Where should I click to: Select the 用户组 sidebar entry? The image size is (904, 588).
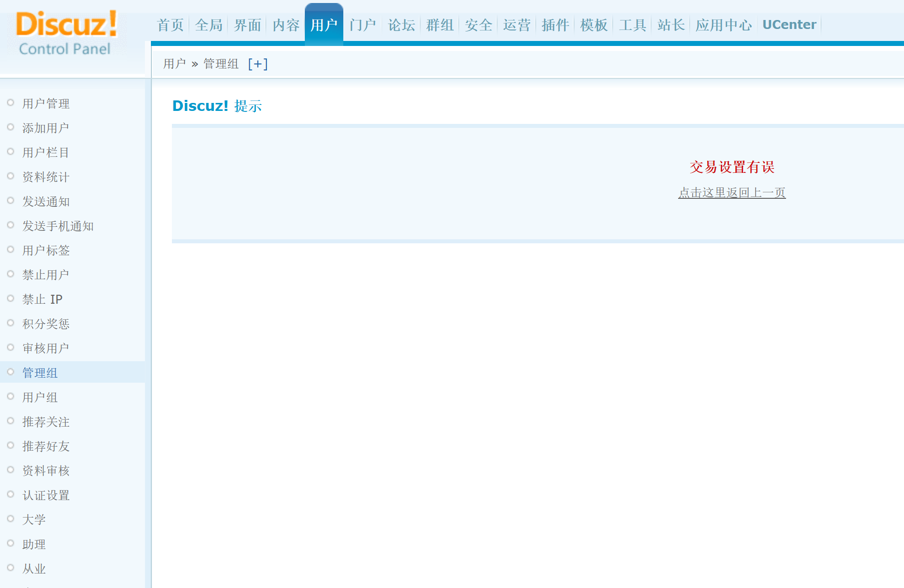click(40, 397)
